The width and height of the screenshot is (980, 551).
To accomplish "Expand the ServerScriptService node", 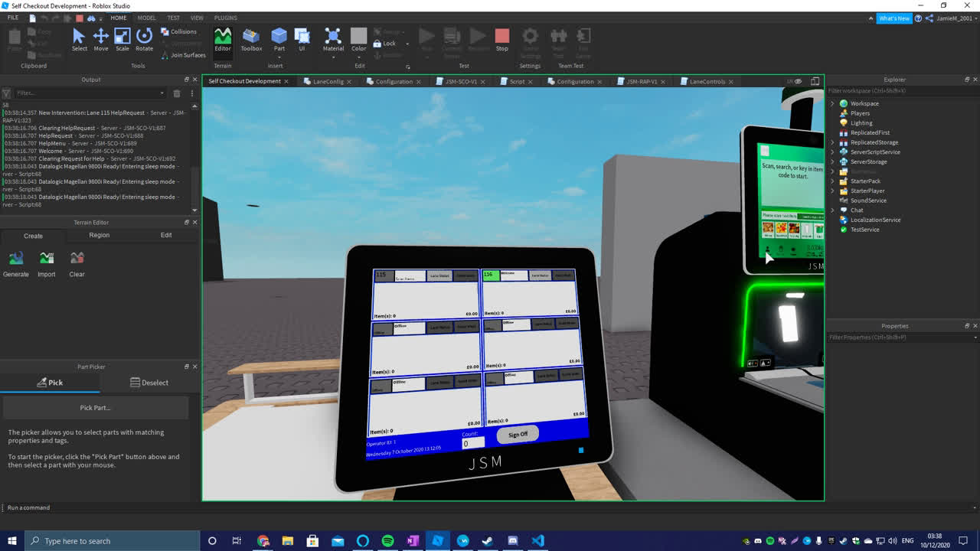I will click(x=833, y=152).
